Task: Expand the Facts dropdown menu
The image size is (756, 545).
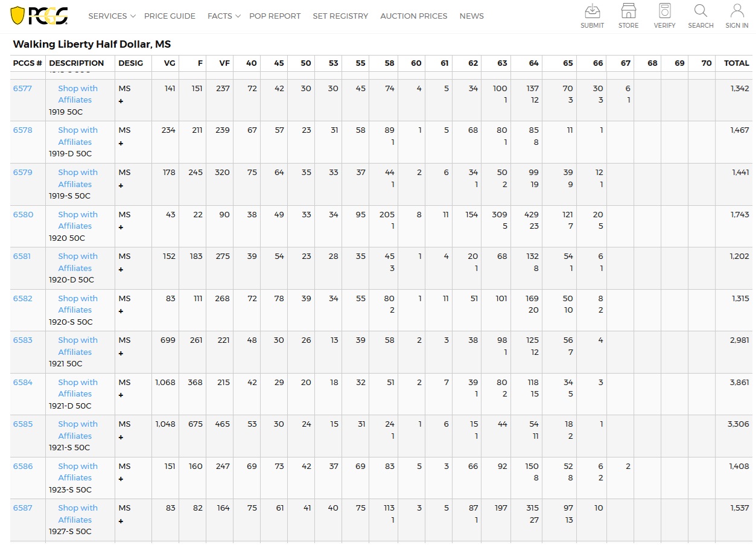Action: click(x=224, y=16)
